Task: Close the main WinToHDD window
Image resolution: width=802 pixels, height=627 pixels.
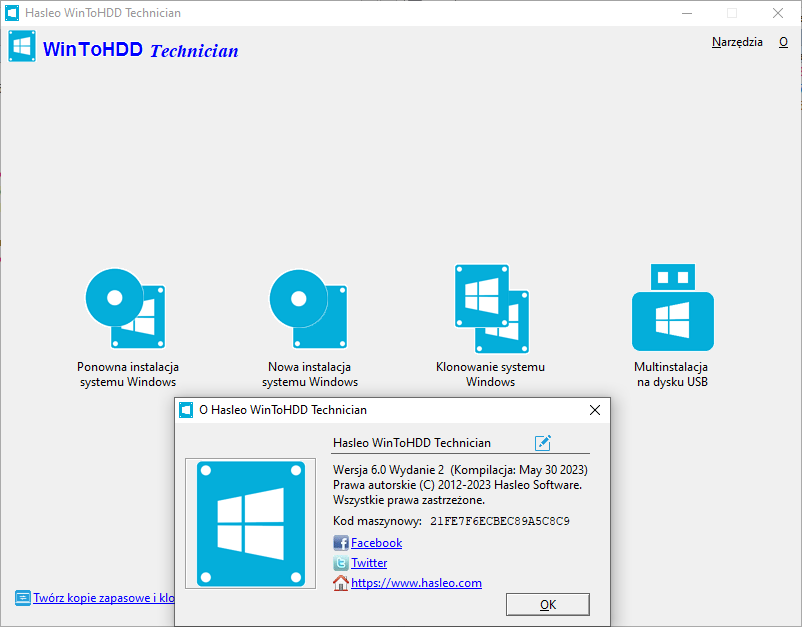Action: click(777, 13)
